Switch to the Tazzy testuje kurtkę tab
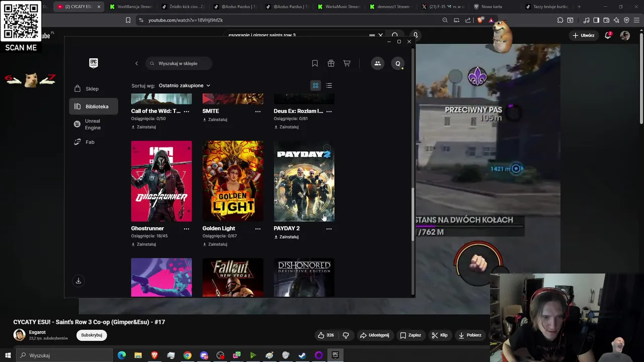This screenshot has height=362, width=644. point(546,7)
